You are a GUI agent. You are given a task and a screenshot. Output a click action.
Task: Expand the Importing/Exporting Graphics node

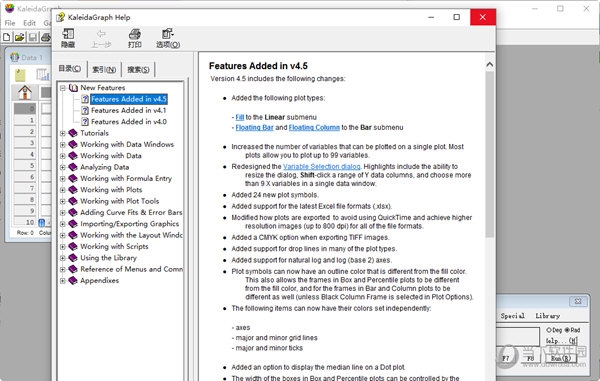(x=62, y=224)
